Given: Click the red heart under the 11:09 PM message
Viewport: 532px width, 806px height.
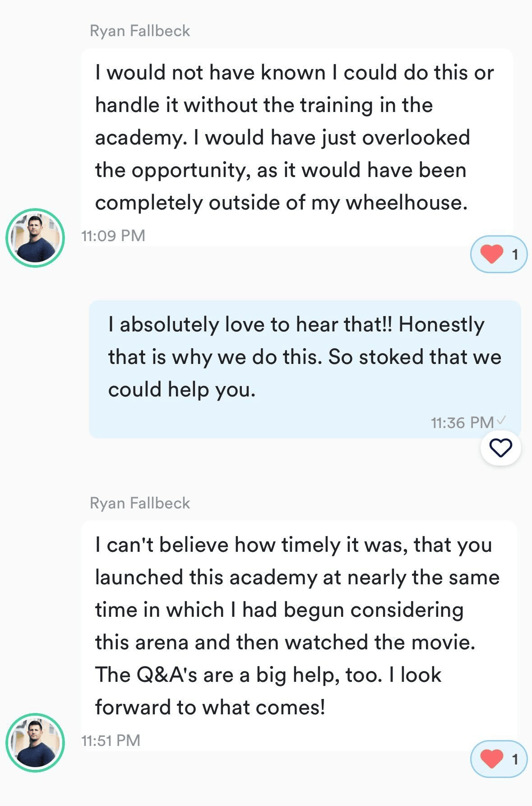Looking at the screenshot, I should [x=491, y=254].
